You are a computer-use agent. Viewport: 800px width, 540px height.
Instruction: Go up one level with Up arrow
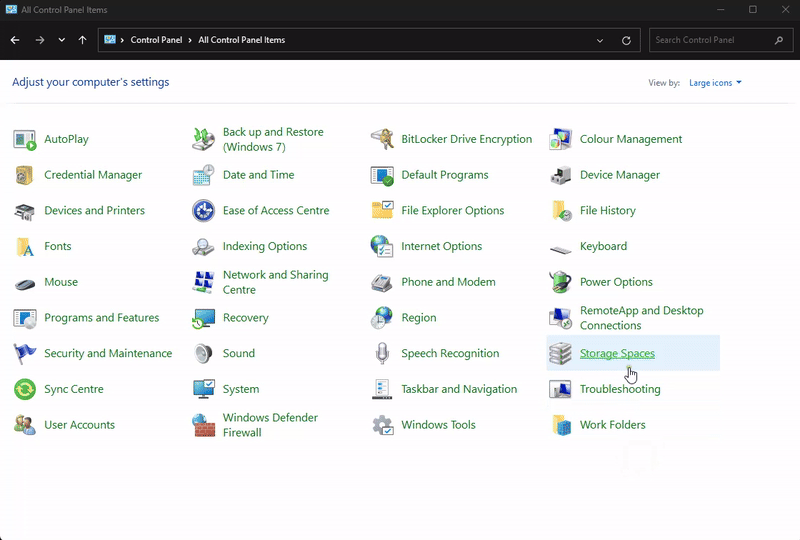point(82,40)
